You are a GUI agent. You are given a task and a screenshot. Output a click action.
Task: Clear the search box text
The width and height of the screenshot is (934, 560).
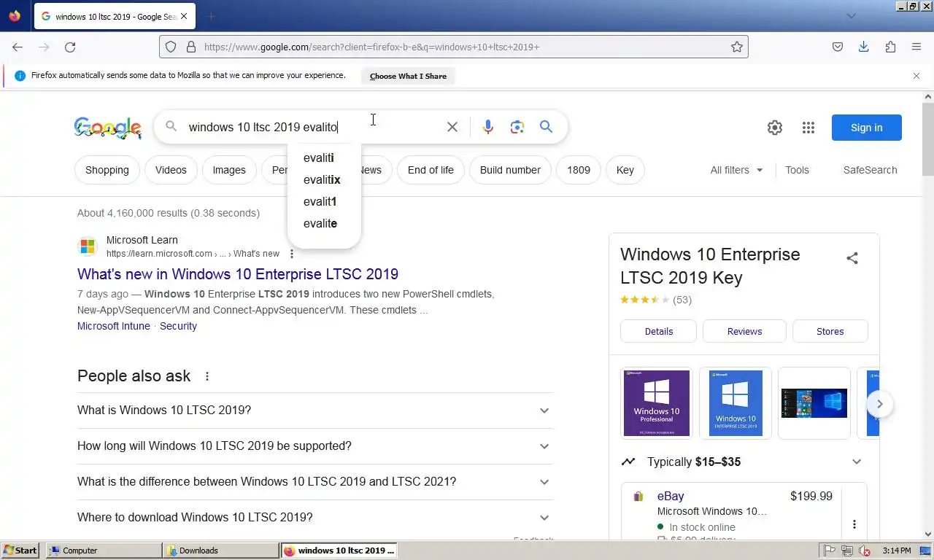coord(452,127)
